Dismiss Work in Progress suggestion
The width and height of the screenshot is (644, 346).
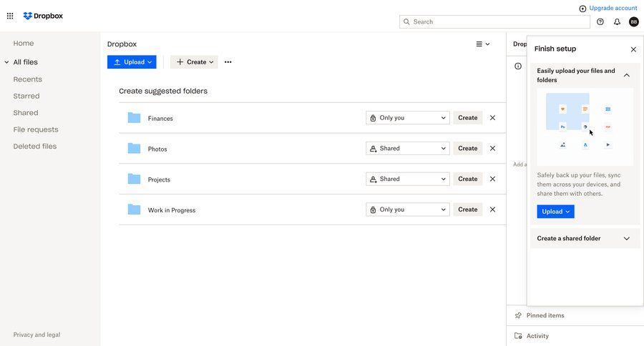click(492, 209)
